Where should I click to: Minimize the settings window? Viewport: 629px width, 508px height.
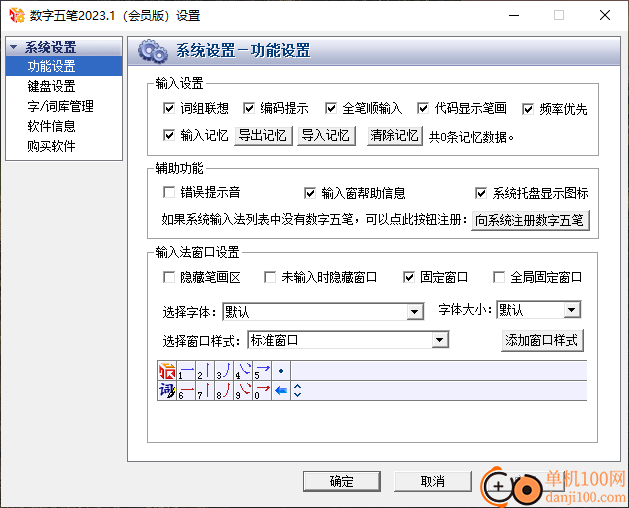[514, 15]
